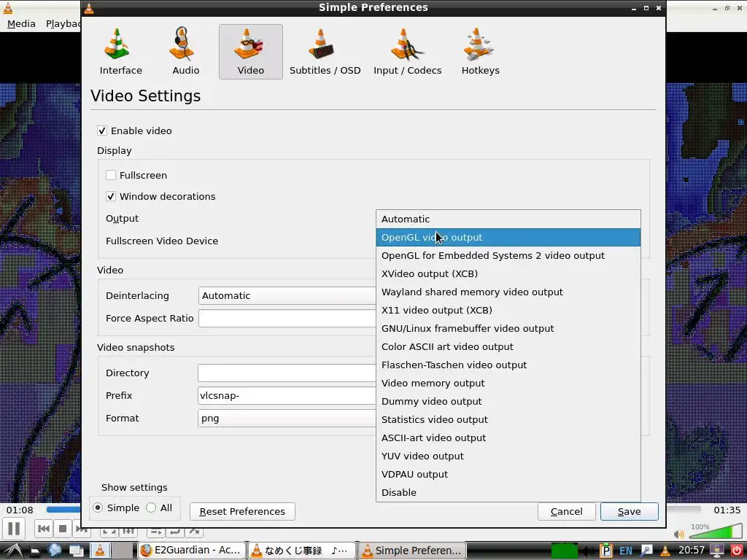Choose X11 video output (XCB)
Screen dimensions: 747x560
[x=508, y=310]
